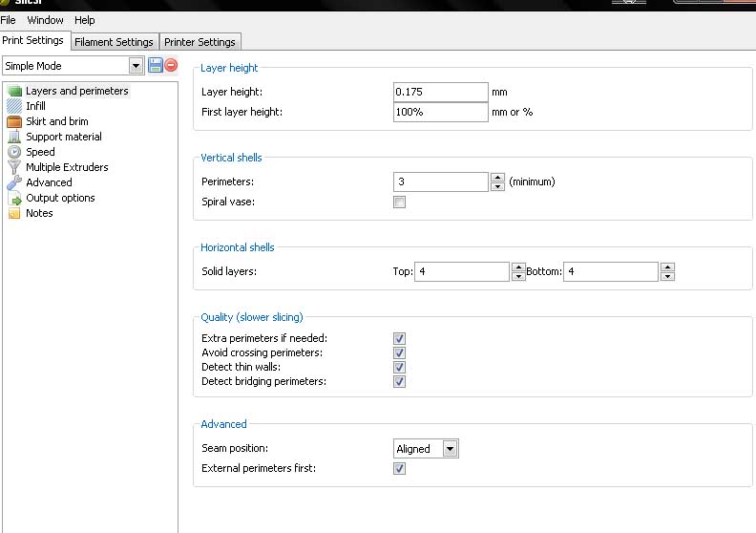The width and height of the screenshot is (756, 533).
Task: Switch to Printer Settings tab
Action: click(199, 42)
